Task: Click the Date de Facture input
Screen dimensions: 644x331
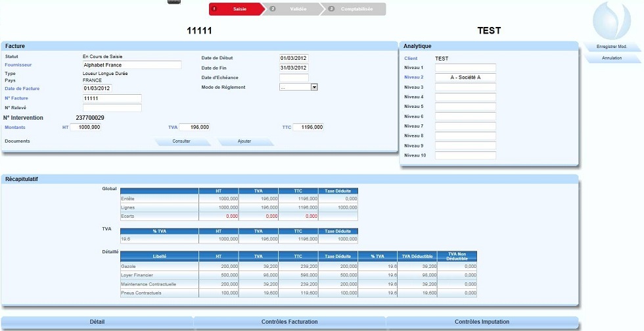Action: click(97, 88)
